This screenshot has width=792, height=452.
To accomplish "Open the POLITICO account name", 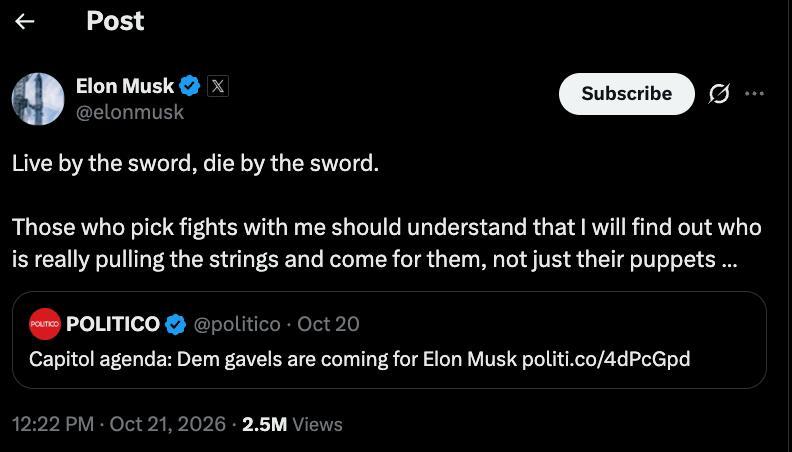I will (113, 324).
